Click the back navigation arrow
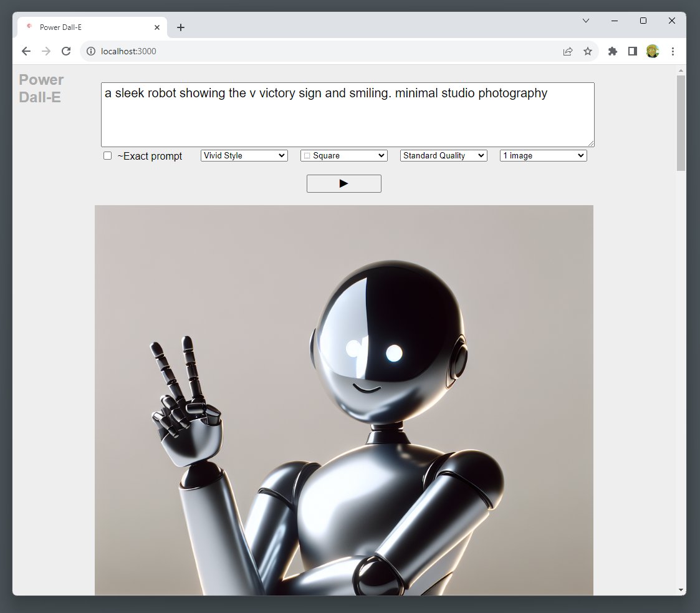 26,51
